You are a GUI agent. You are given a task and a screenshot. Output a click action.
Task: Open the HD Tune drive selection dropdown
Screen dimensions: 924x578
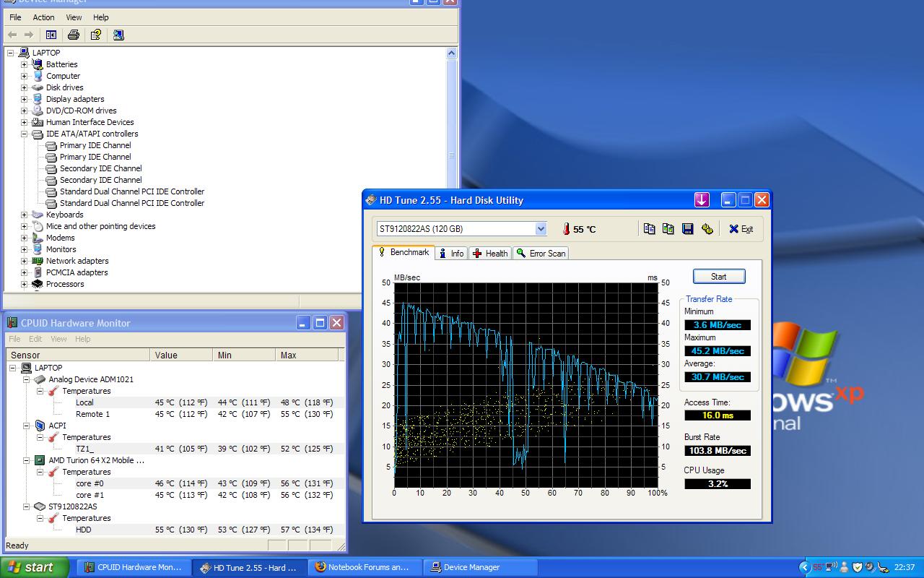coord(541,229)
